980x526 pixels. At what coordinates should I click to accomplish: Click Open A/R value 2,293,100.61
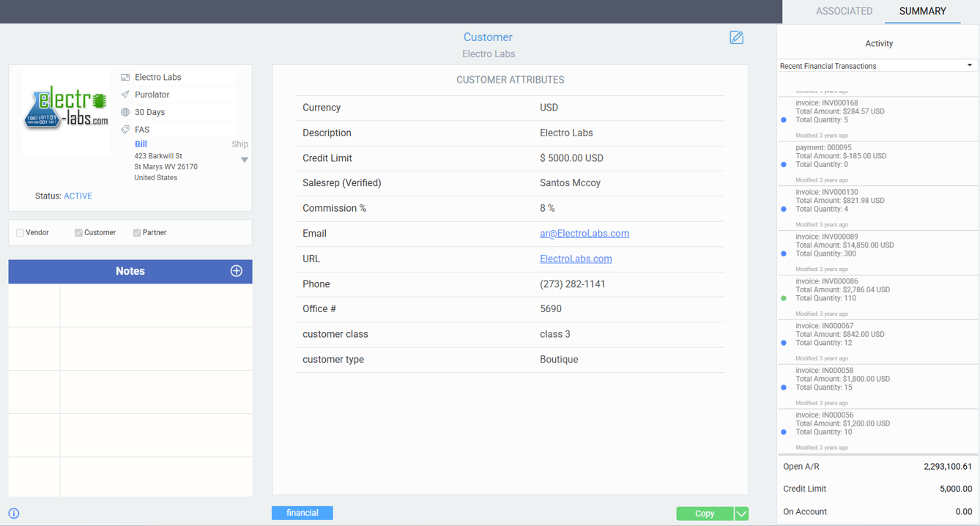(x=948, y=467)
